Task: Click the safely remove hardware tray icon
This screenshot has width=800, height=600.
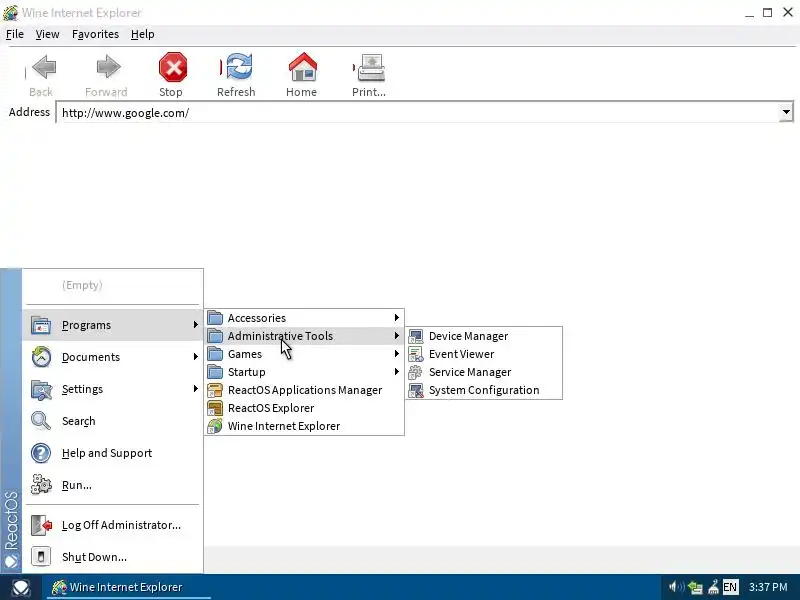Action: coord(714,587)
